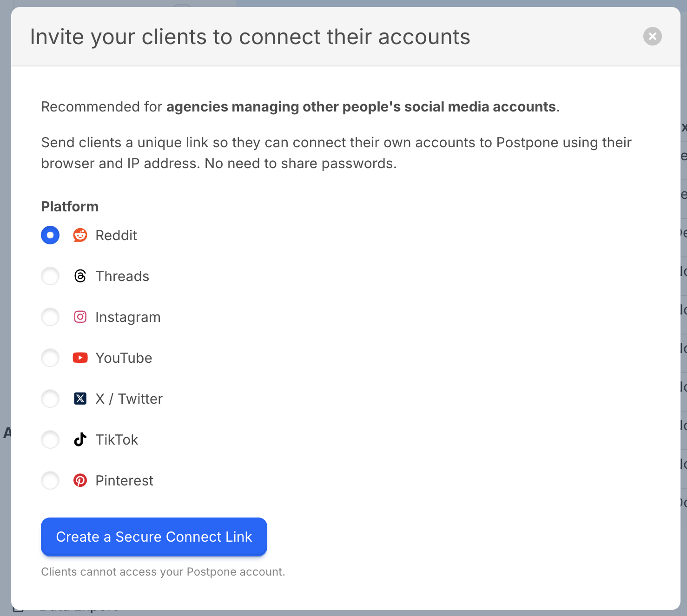Select the TikTok radio button
This screenshot has height=616, width=687.
50,439
